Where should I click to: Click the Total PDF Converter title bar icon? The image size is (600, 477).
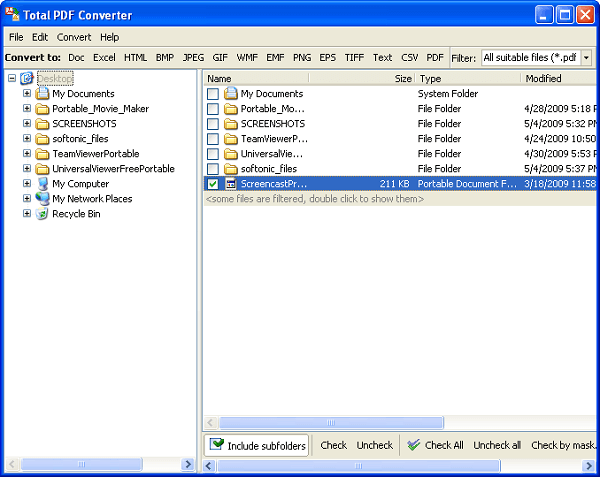pyautogui.click(x=12, y=13)
